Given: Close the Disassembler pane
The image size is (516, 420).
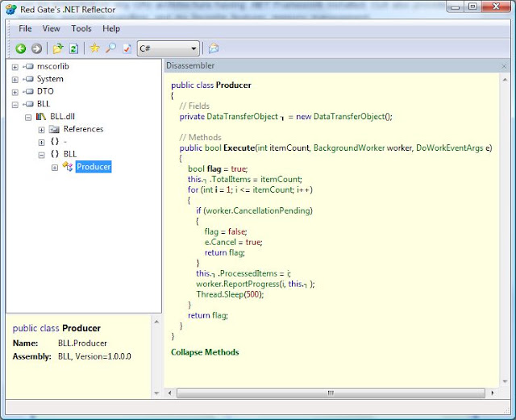Looking at the screenshot, I should tap(504, 66).
